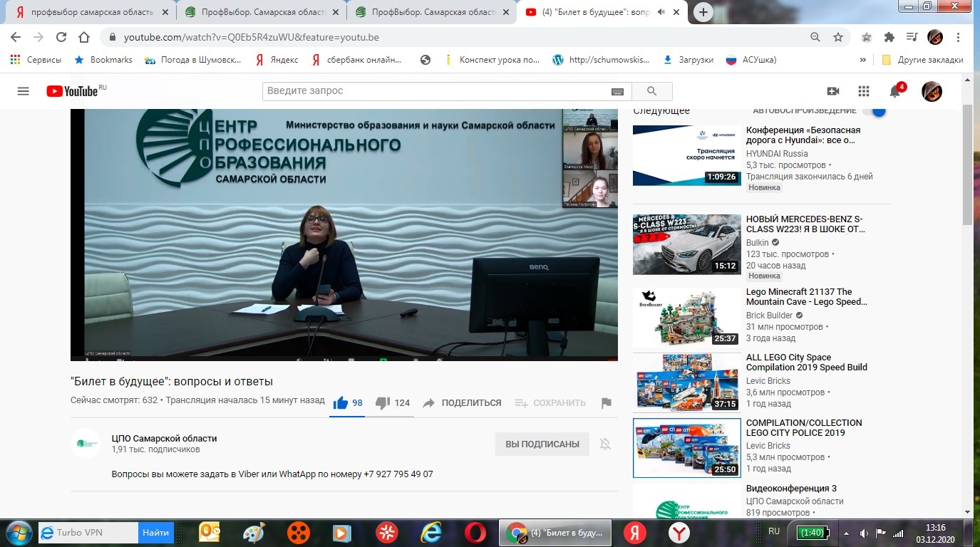The image size is (980, 547).
Task: Open the zoom magnifier in address bar
Action: click(x=815, y=37)
